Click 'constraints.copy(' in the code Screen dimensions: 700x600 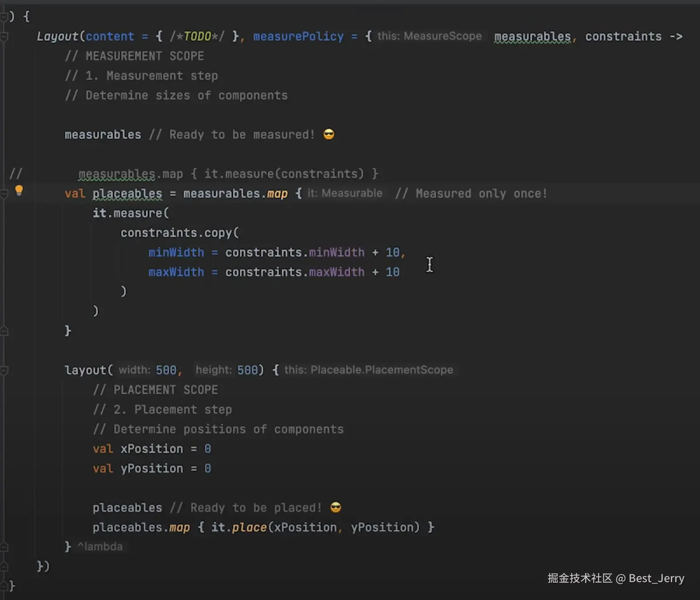(180, 233)
